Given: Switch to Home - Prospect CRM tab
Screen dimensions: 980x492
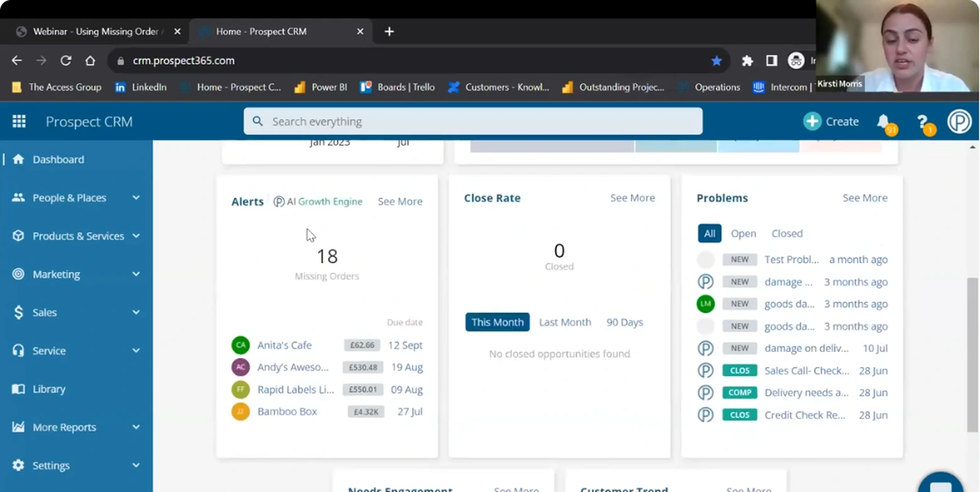Looking at the screenshot, I should (280, 31).
